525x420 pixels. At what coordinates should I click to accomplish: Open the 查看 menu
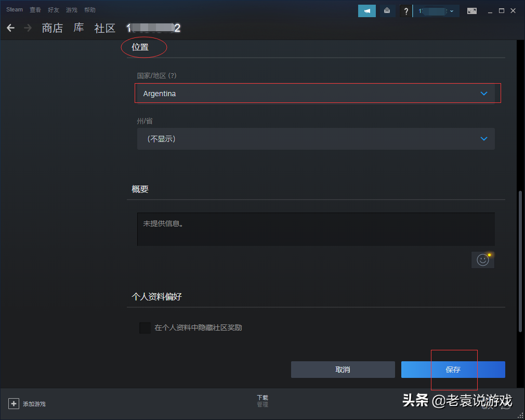point(35,9)
